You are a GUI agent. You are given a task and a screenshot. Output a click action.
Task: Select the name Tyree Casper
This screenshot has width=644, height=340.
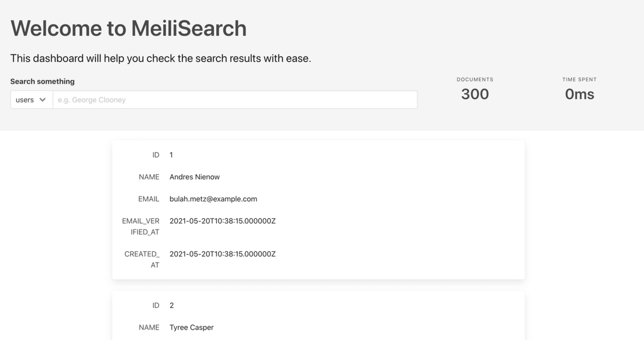(x=192, y=327)
